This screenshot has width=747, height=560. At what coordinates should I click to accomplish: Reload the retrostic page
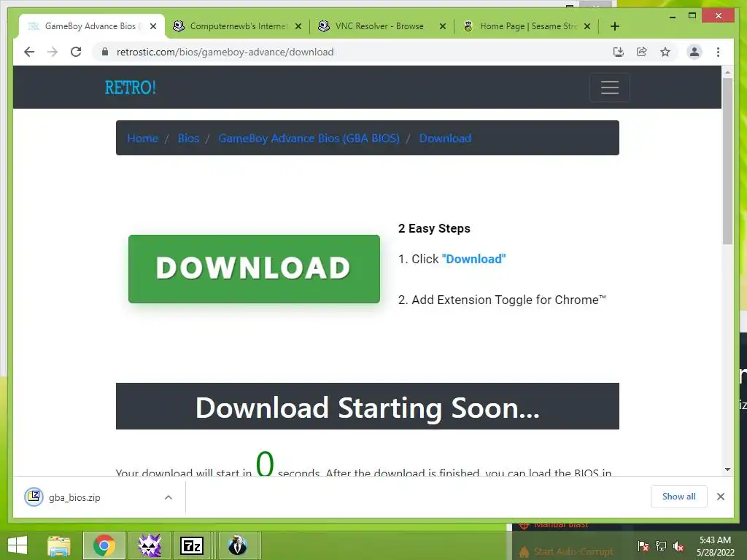76,52
